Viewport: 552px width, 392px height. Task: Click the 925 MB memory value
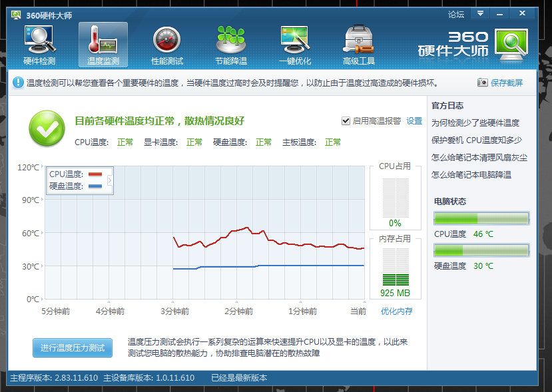point(395,293)
